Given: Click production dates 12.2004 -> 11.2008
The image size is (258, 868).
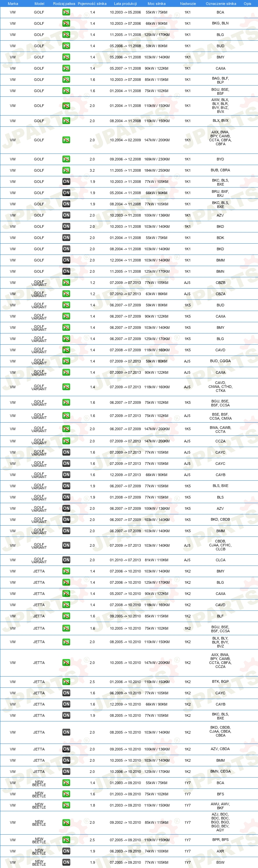Looking at the screenshot, I should point(125,260).
